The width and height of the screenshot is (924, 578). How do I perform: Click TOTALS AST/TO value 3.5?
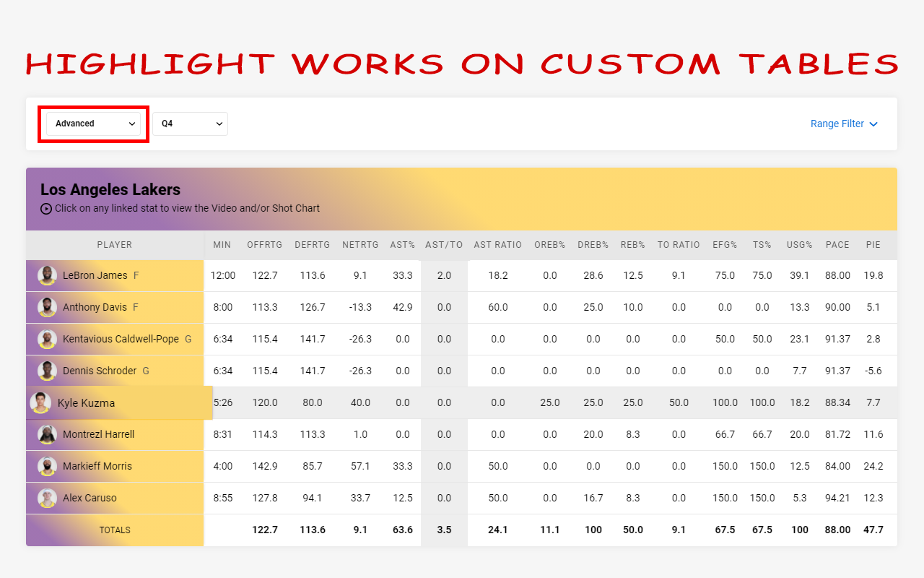point(444,530)
